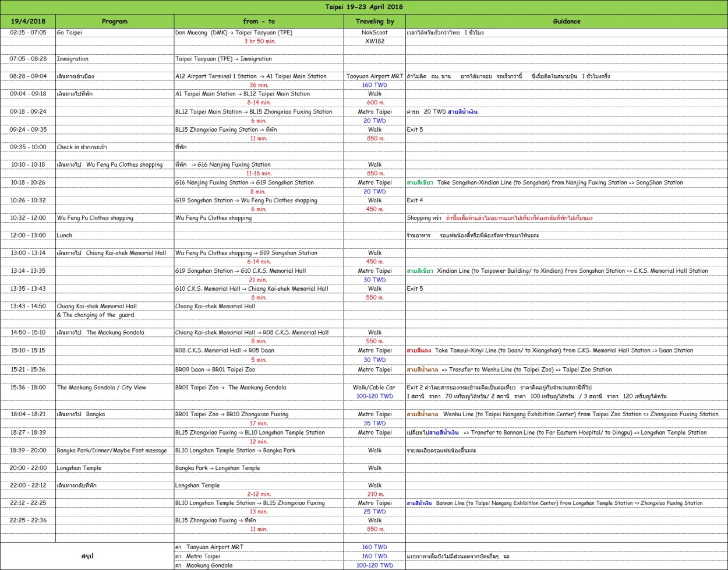Click 'BR01 Taipei Zoo -> BR10 Zhongxiao Fuxing'
The image size is (728, 570).
[x=259, y=414]
